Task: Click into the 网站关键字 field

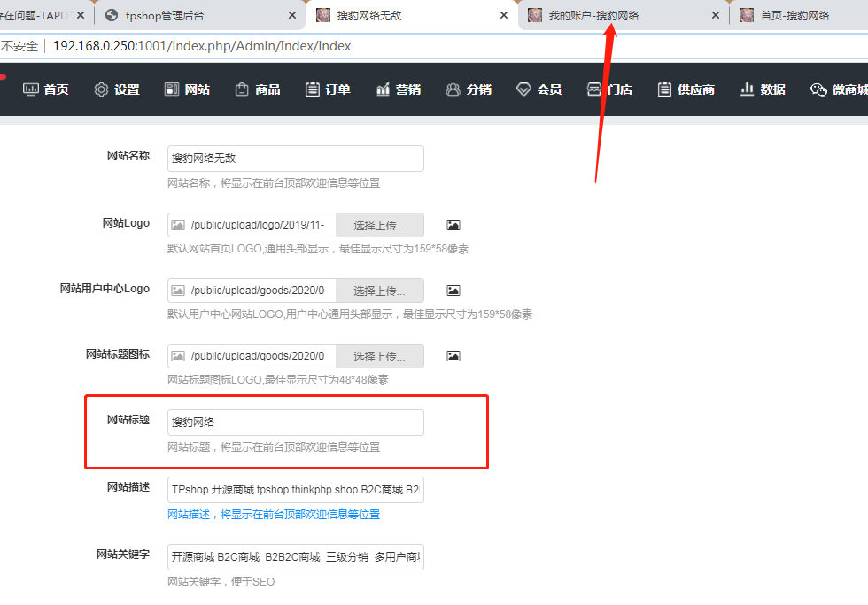Action: click(x=295, y=557)
